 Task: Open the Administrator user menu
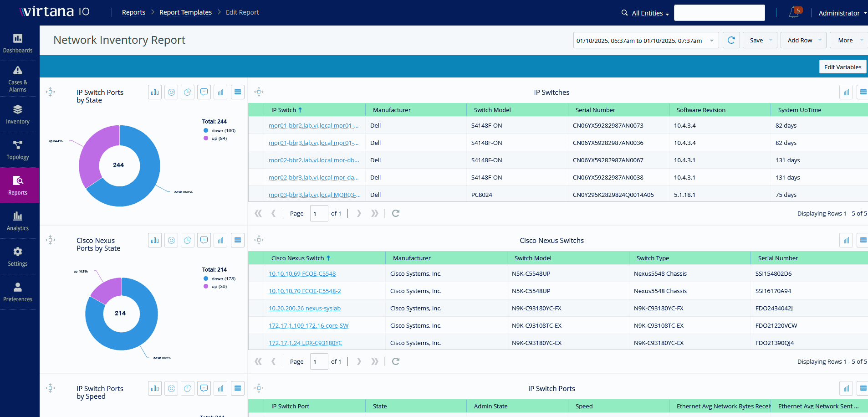(x=842, y=13)
